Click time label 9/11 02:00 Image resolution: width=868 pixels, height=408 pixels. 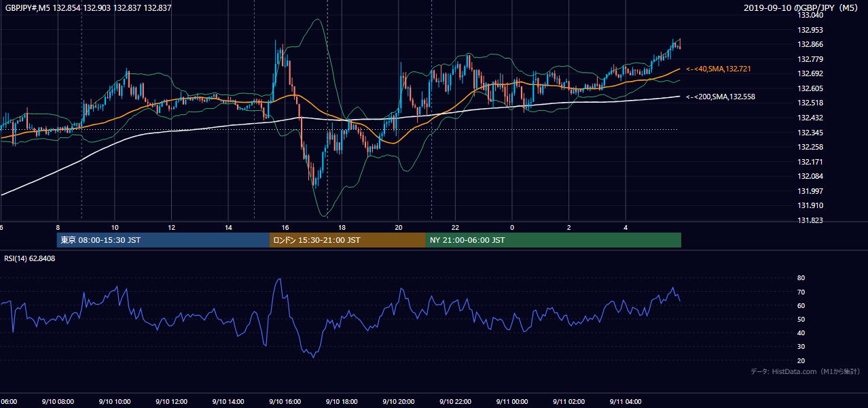[x=569, y=402]
